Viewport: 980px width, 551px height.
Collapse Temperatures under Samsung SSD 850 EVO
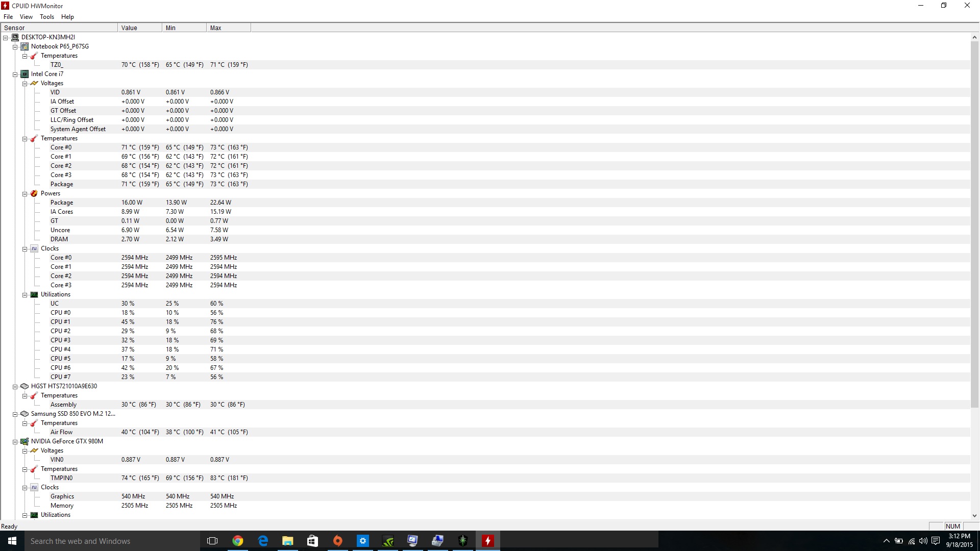[x=24, y=423]
